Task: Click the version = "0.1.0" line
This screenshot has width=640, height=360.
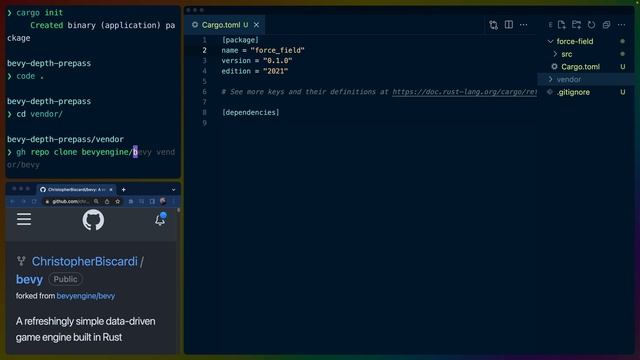Action: [x=257, y=60]
